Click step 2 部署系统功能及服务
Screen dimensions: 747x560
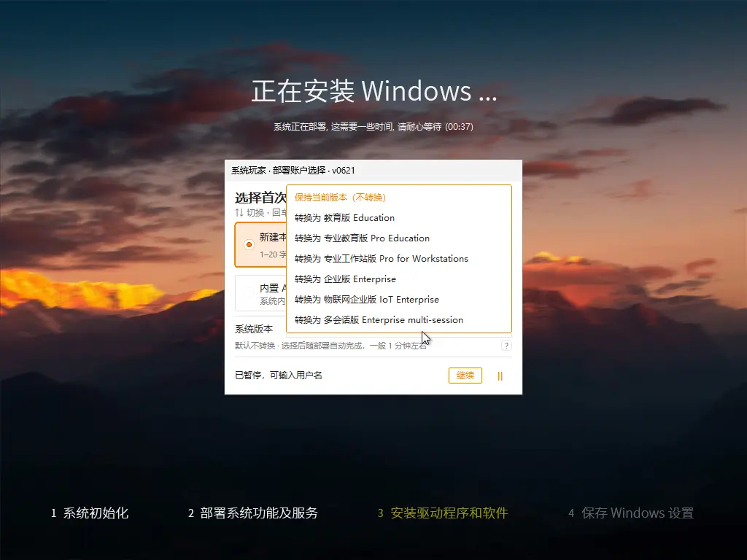253,513
